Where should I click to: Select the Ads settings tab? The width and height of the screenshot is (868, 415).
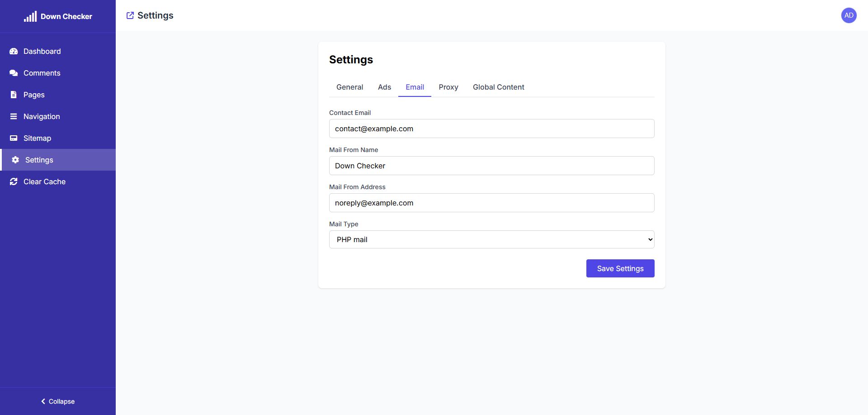(x=384, y=87)
